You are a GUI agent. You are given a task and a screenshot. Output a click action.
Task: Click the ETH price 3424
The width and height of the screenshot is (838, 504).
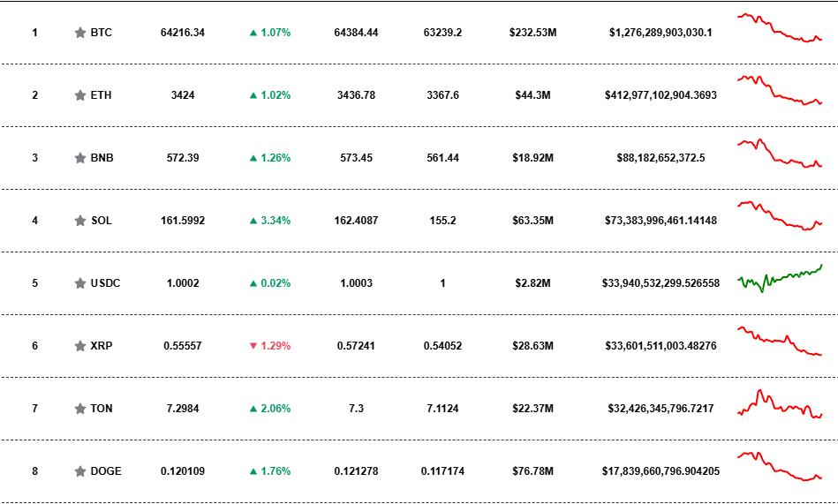[x=183, y=95]
